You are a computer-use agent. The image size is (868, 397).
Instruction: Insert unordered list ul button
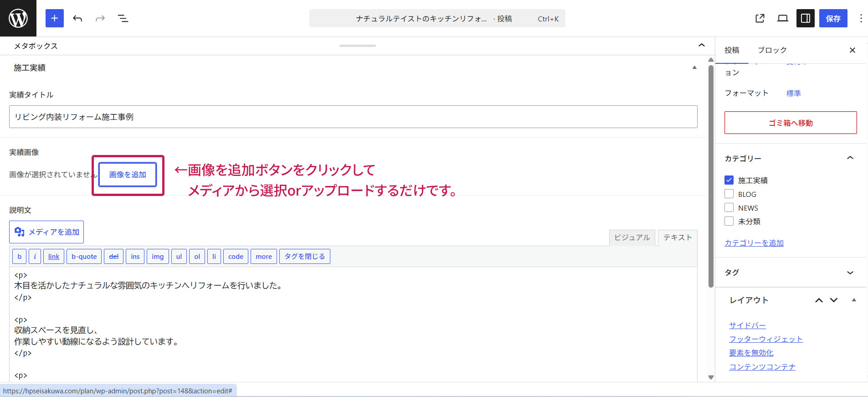179,257
